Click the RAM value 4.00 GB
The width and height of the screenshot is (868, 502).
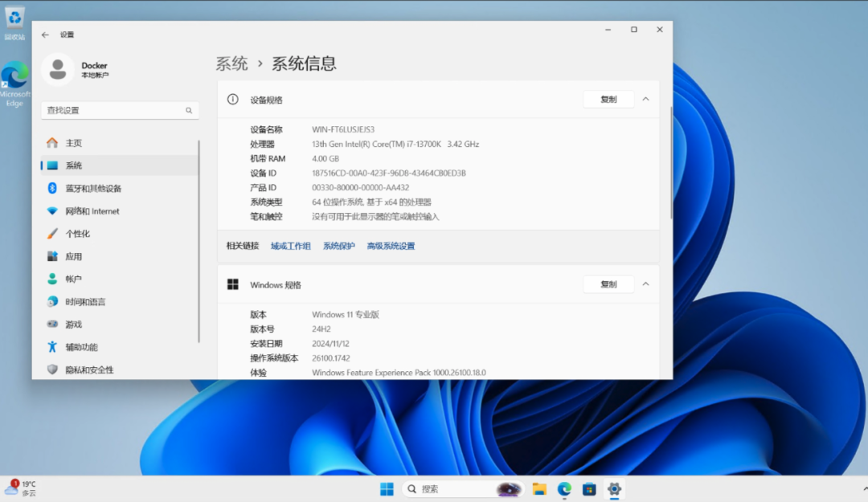325,159
